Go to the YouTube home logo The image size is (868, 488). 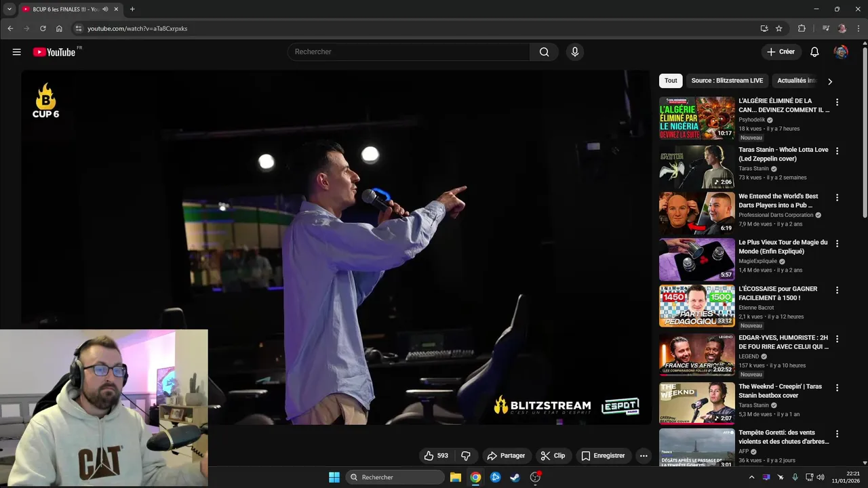coord(54,52)
